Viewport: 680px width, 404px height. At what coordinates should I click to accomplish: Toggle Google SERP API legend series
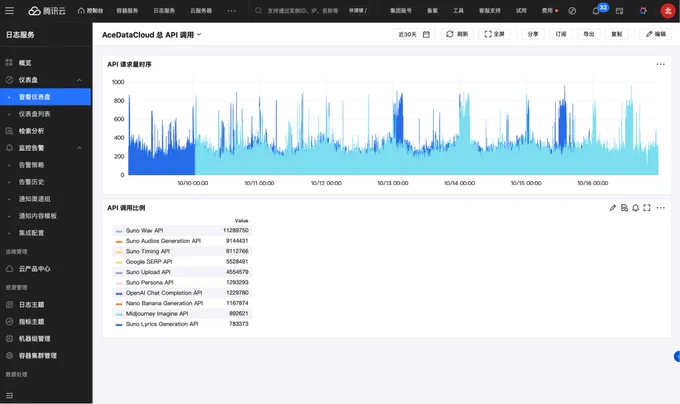pyautogui.click(x=148, y=262)
